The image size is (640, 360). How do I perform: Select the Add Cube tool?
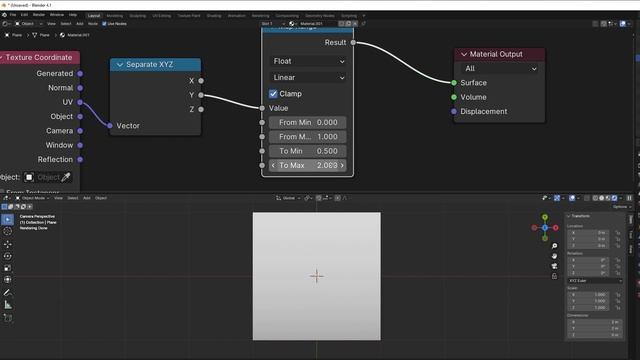[x=7, y=318]
